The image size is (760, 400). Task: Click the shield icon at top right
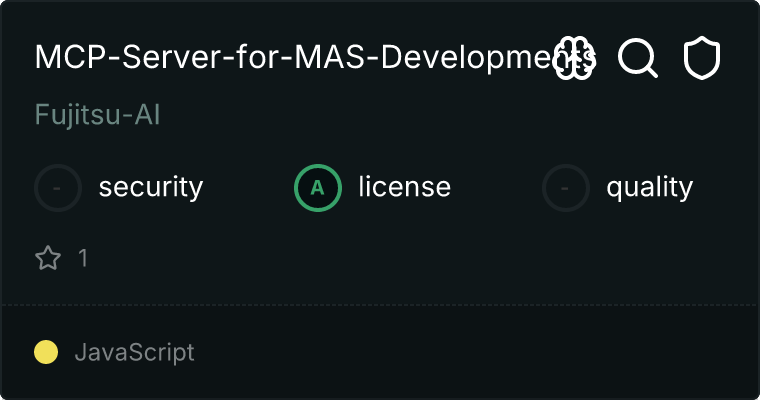coord(701,59)
